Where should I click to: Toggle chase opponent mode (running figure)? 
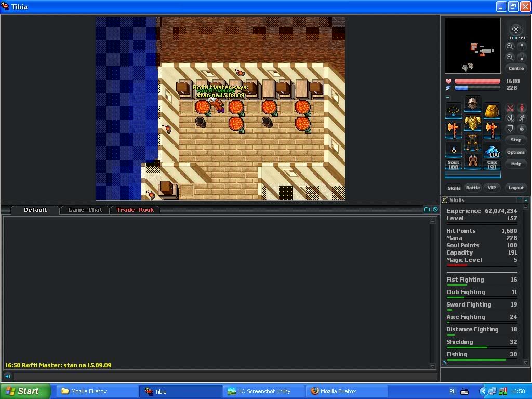pos(522,118)
